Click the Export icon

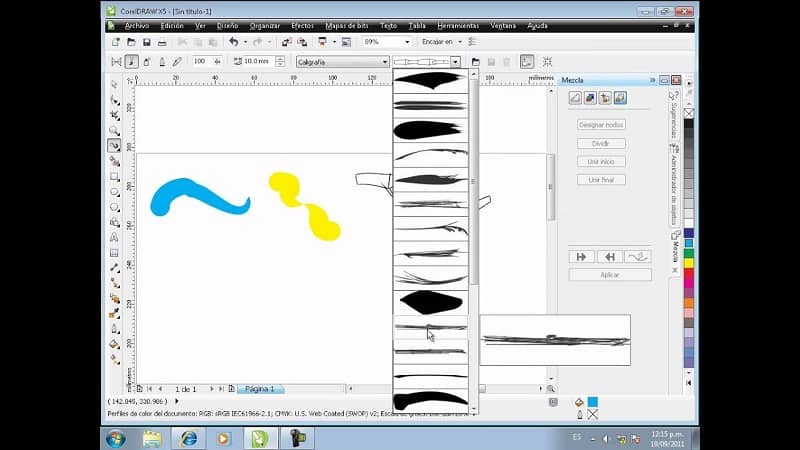point(302,42)
